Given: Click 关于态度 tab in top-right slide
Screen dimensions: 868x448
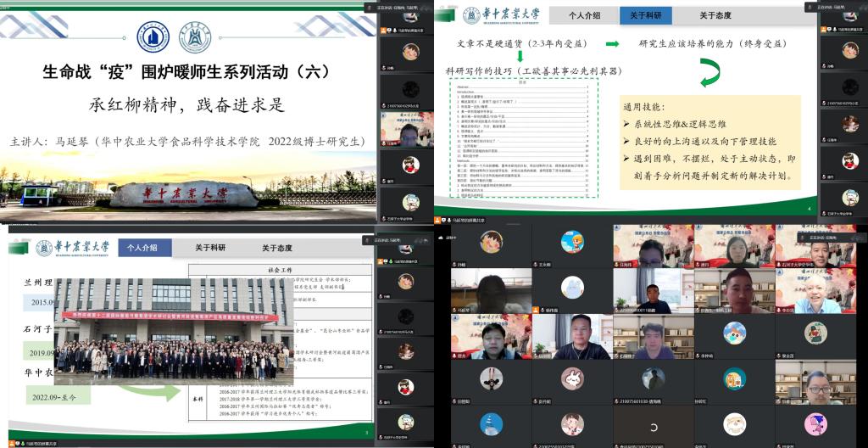Looking at the screenshot, I should (x=715, y=15).
